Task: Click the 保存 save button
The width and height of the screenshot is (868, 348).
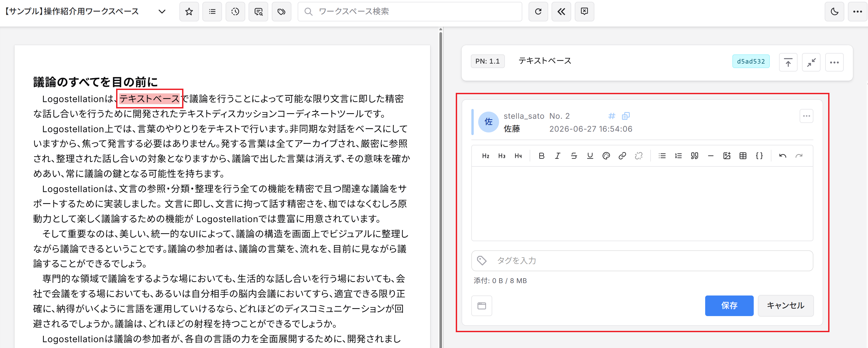Action: coord(729,306)
